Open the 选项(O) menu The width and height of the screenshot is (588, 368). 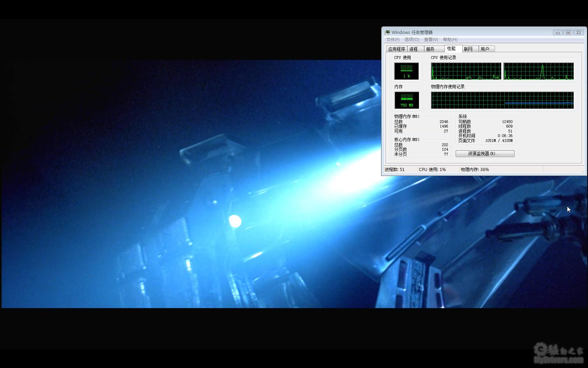click(412, 40)
